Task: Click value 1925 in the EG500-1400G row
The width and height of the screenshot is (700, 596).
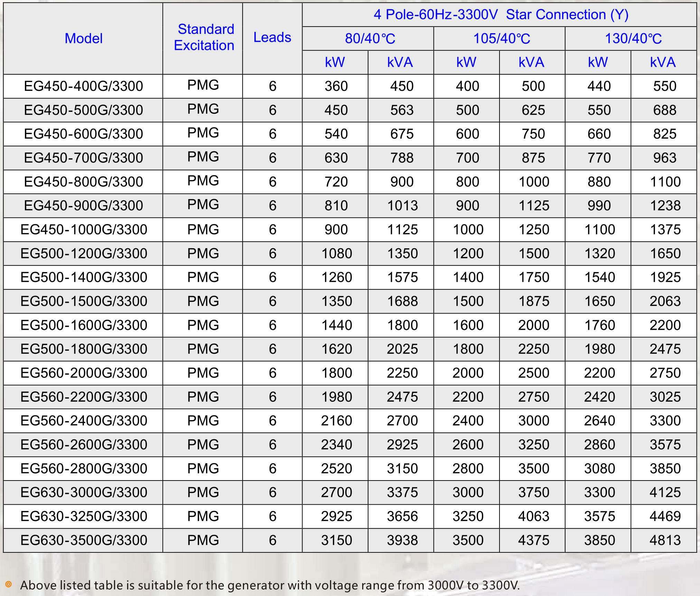Action: [665, 277]
